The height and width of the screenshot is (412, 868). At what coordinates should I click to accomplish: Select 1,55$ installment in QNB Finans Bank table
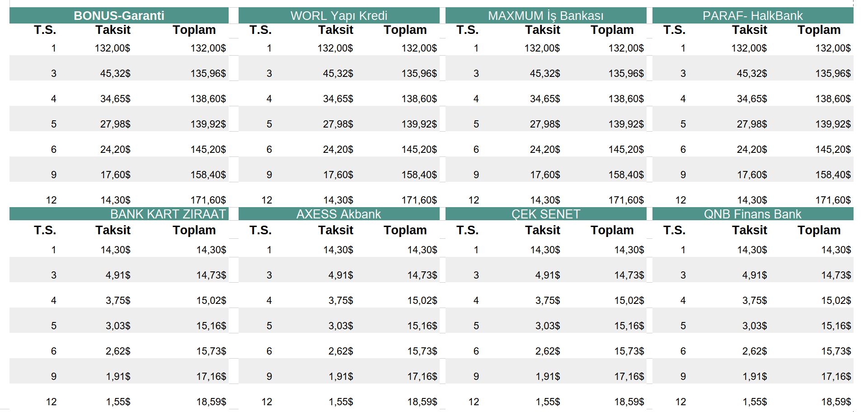tap(755, 402)
